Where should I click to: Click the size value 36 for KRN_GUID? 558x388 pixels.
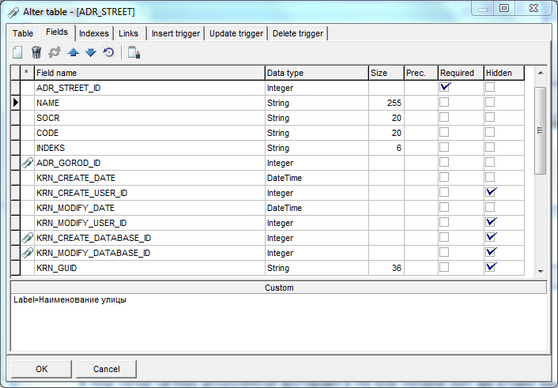[396, 268]
